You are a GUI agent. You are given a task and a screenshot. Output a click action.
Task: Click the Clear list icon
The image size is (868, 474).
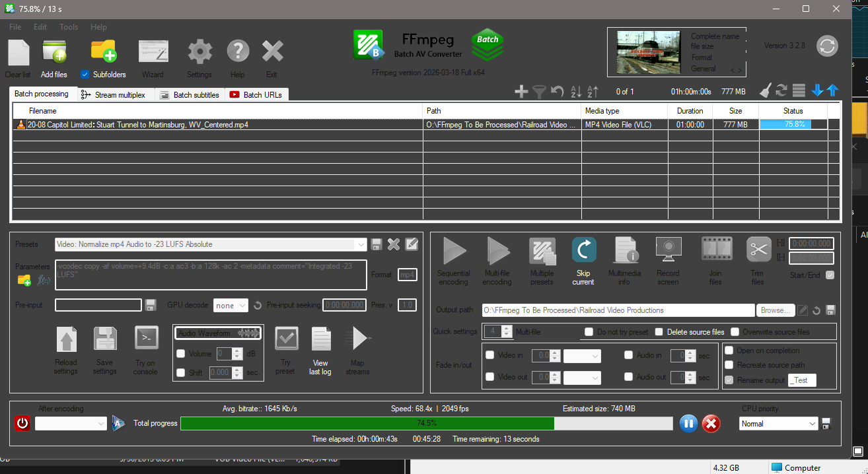[18, 53]
